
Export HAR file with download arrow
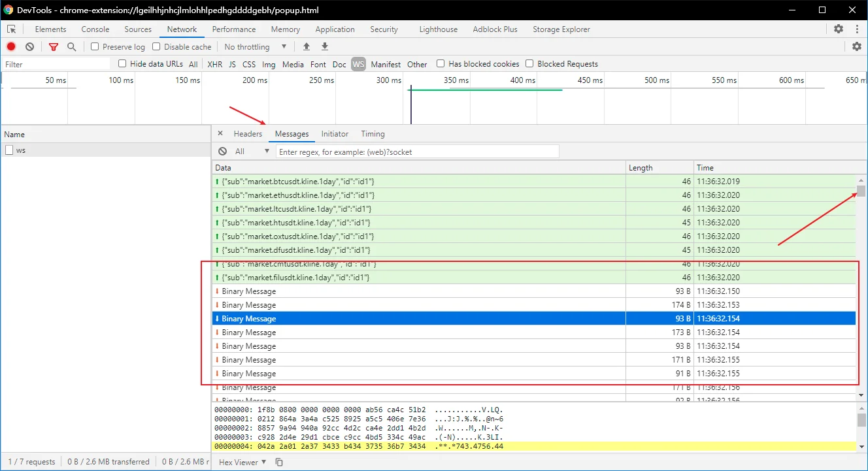[x=325, y=46]
